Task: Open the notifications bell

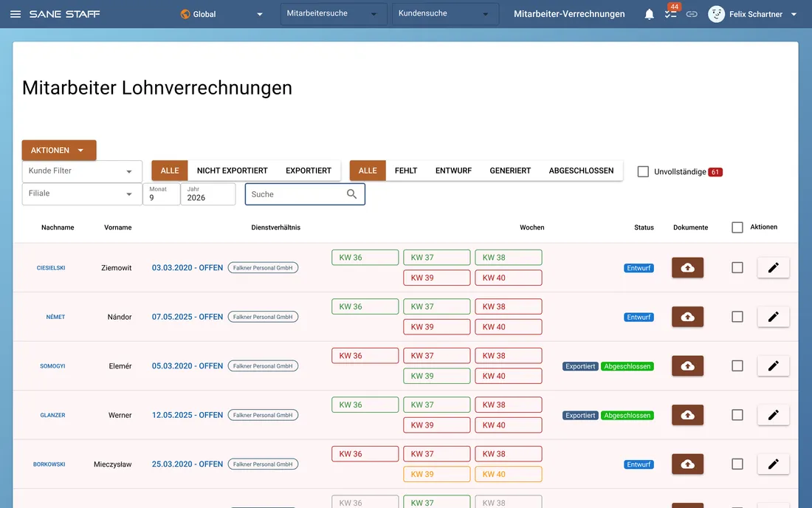Action: point(649,14)
